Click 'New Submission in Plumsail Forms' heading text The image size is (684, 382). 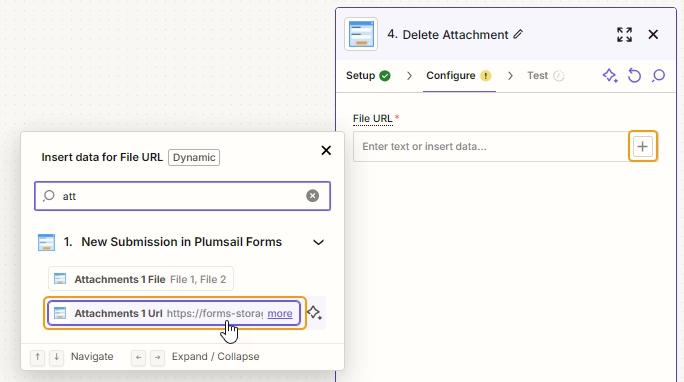click(181, 242)
